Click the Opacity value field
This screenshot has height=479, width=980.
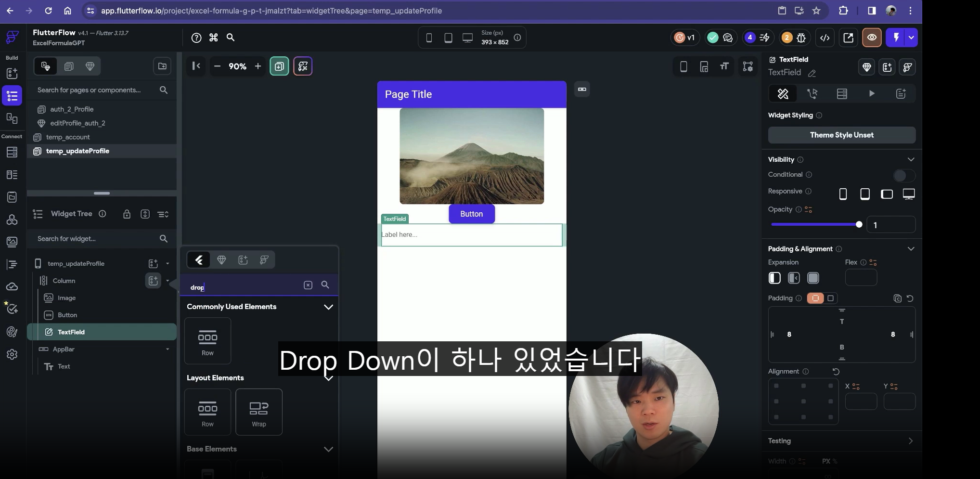pos(891,225)
